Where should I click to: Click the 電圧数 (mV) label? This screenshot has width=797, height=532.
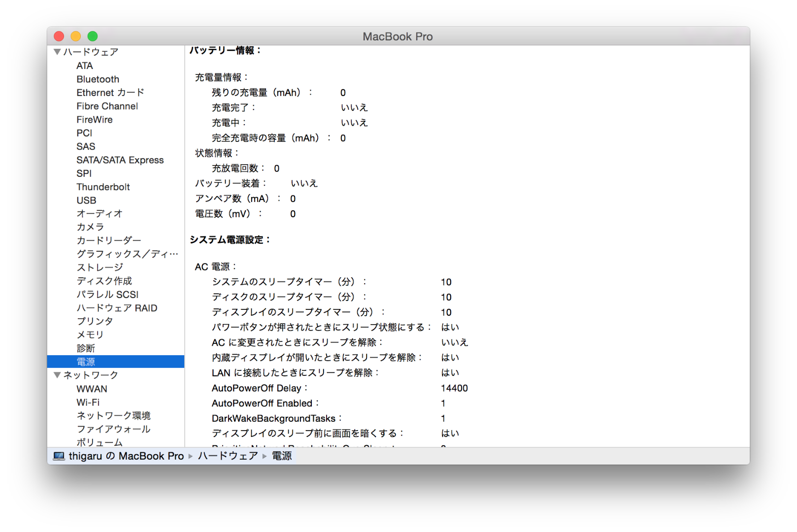[x=229, y=214]
